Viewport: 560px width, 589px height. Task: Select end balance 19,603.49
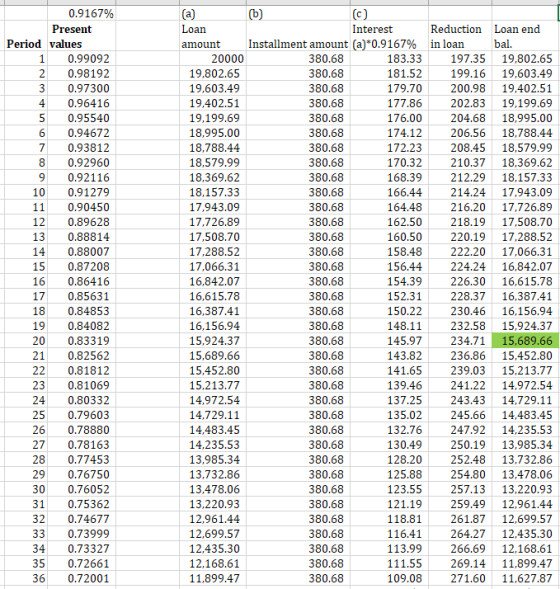(527, 74)
